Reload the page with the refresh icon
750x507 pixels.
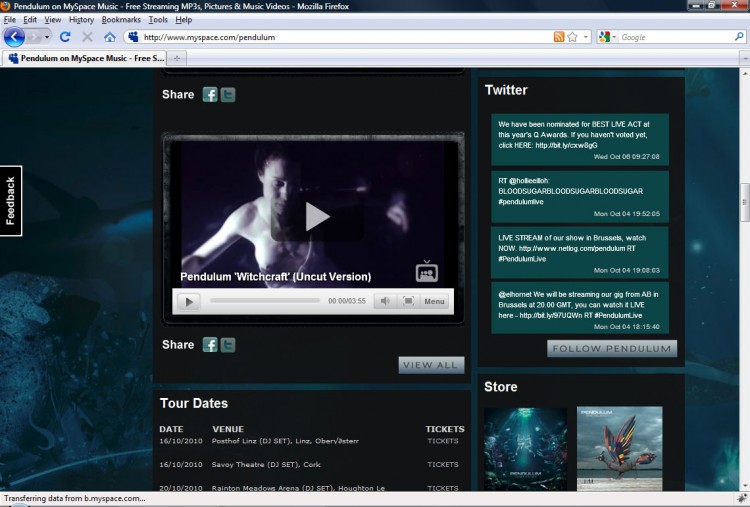(65, 37)
